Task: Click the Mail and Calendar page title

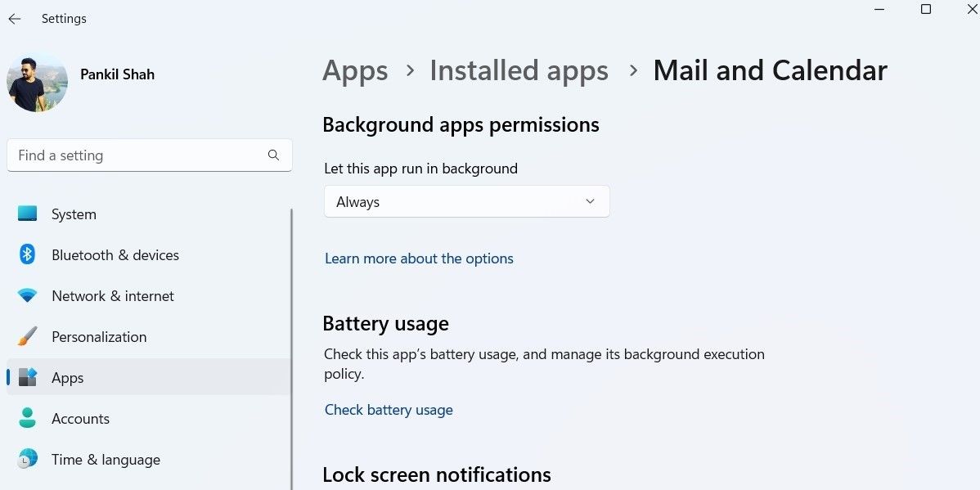Action: tap(770, 70)
